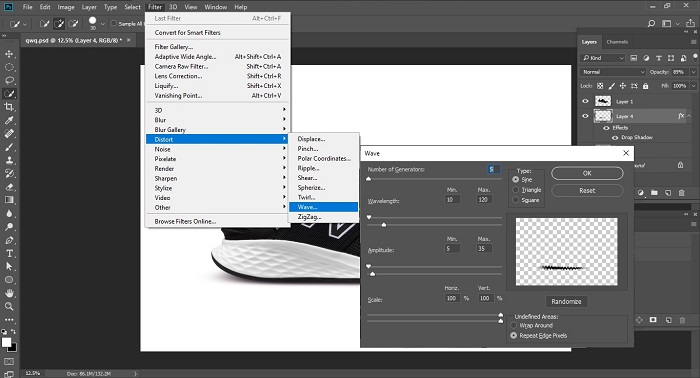Select the Zoom tool
Viewport: 700px width, 378px height.
(x=9, y=306)
